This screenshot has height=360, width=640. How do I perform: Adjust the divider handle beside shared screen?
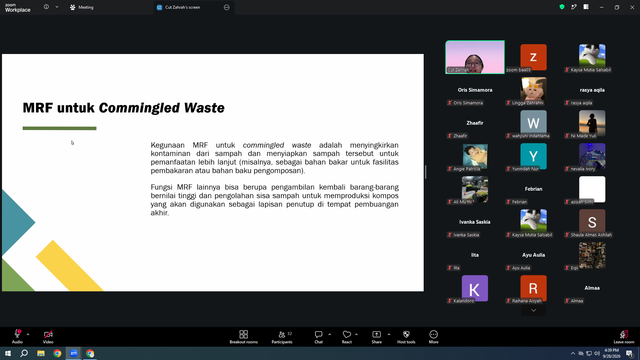click(425, 172)
